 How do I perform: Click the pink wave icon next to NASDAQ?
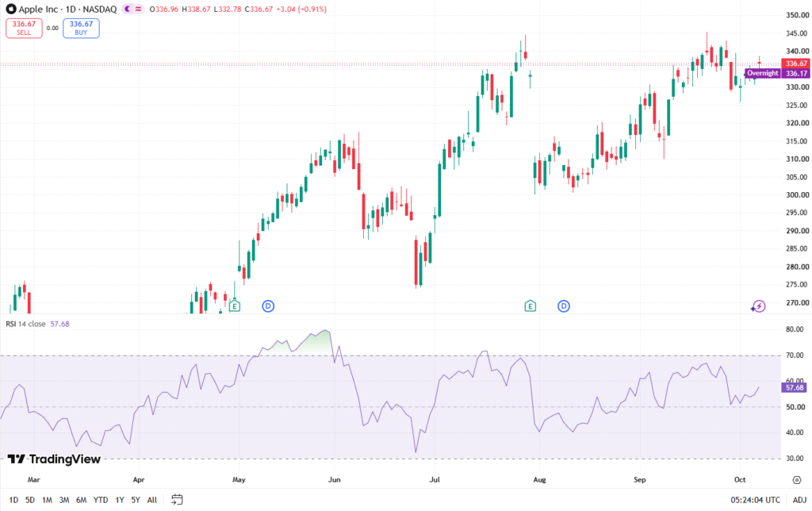pos(138,9)
